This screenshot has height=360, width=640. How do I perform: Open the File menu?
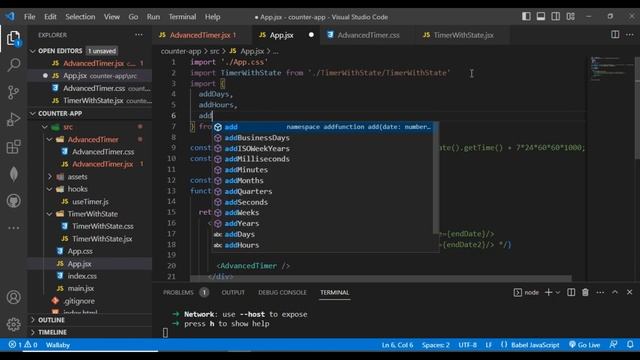click(29, 17)
